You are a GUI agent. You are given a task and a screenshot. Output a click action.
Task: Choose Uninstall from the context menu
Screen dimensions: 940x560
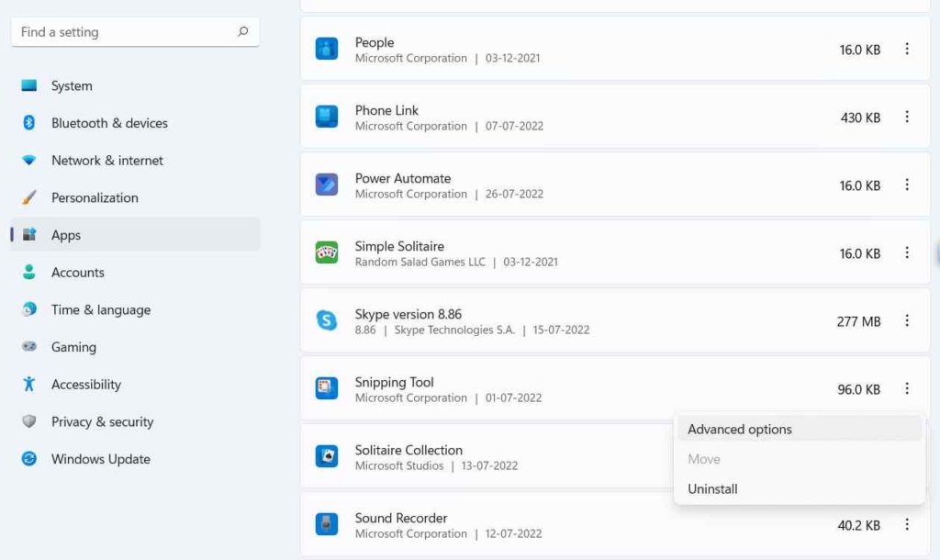[x=712, y=488]
